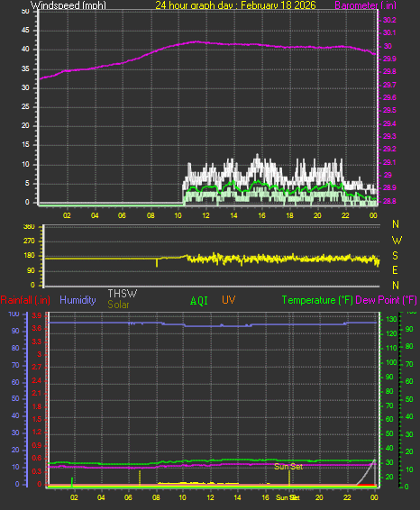The height and width of the screenshot is (510, 420).
Task: Click "110" on the green temperature axis
Action: 391,348
